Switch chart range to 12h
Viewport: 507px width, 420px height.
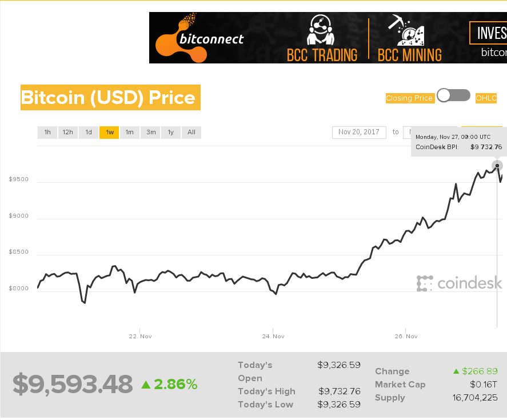(x=68, y=132)
